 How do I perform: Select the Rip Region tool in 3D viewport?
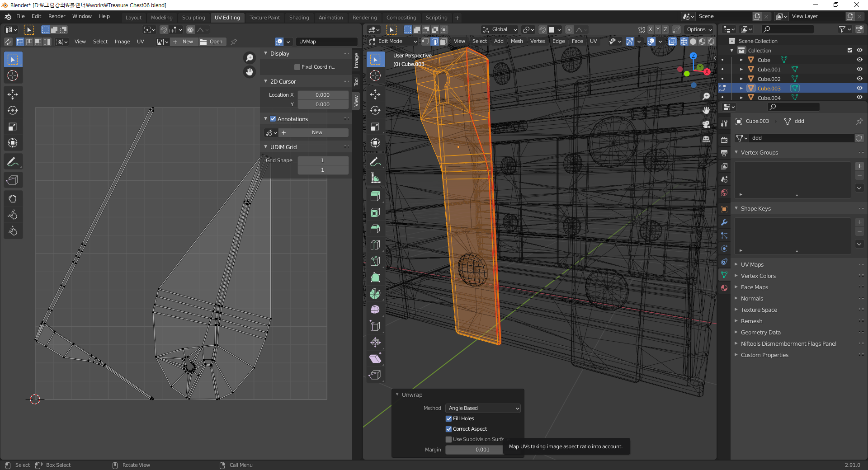375,375
